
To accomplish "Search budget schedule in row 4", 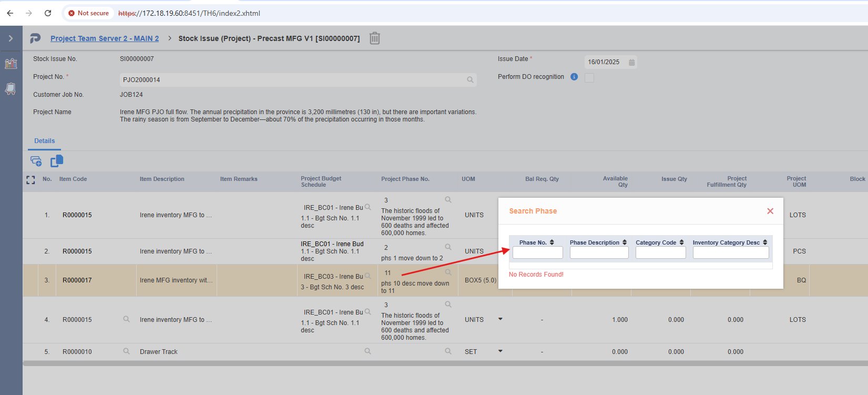I will (368, 311).
